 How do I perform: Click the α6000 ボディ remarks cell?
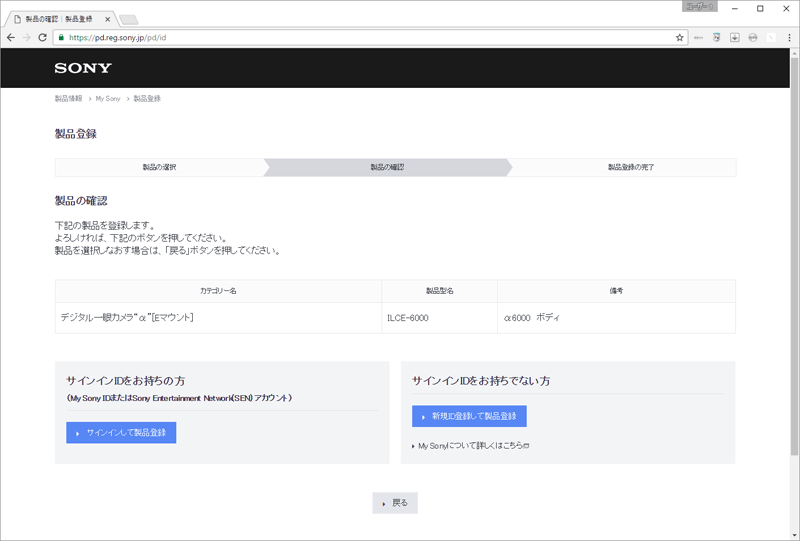[616, 318]
